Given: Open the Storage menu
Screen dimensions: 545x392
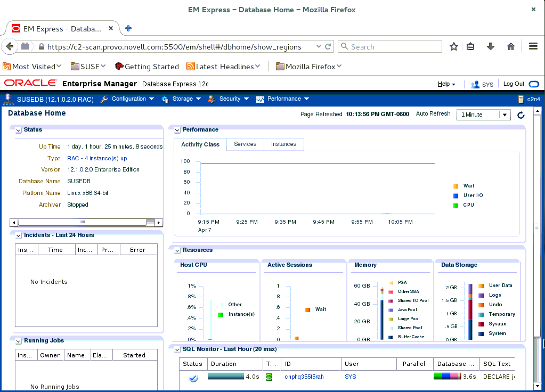Looking at the screenshot, I should pos(186,99).
